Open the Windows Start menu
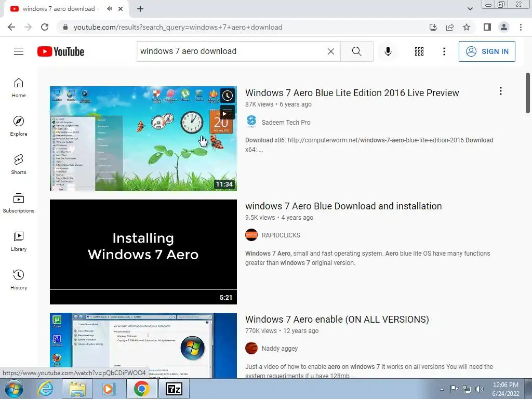The image size is (532, 399). point(13,389)
